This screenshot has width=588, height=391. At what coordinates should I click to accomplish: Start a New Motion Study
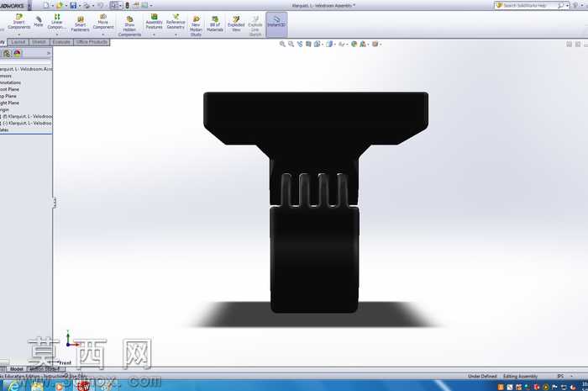click(x=196, y=26)
